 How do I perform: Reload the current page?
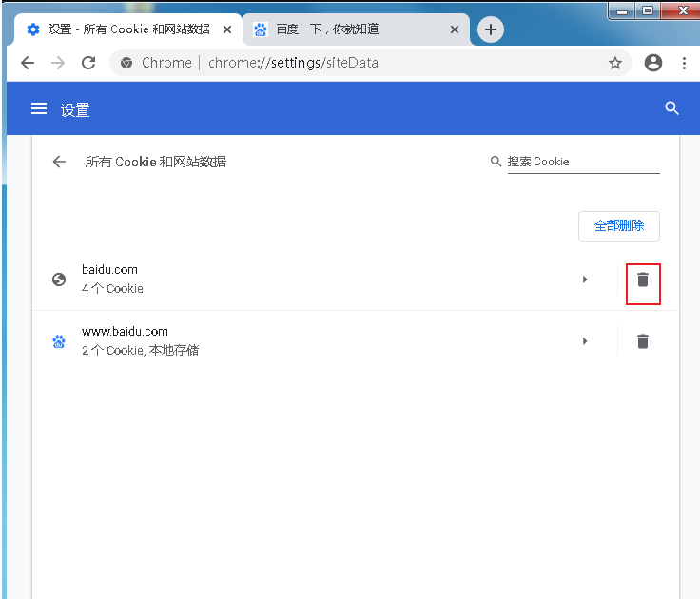(x=88, y=63)
